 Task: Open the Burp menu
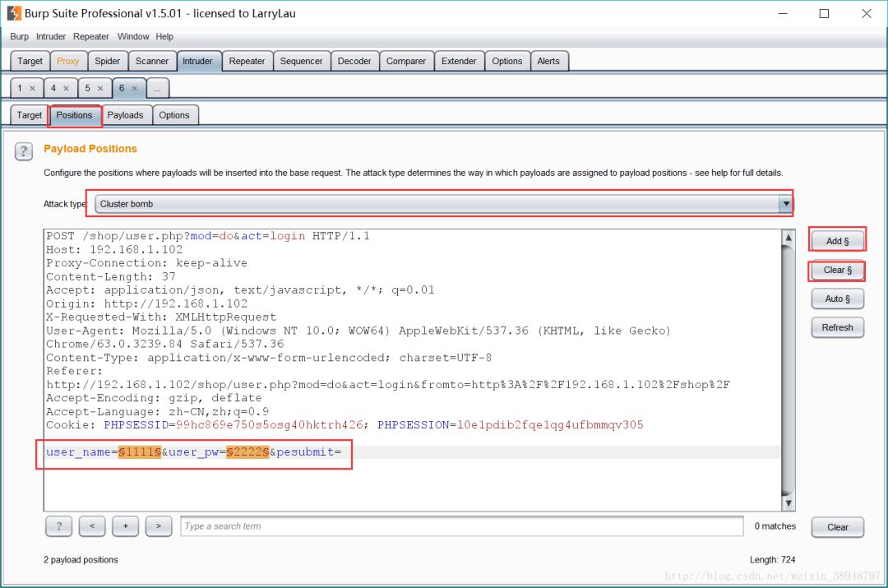coord(19,36)
